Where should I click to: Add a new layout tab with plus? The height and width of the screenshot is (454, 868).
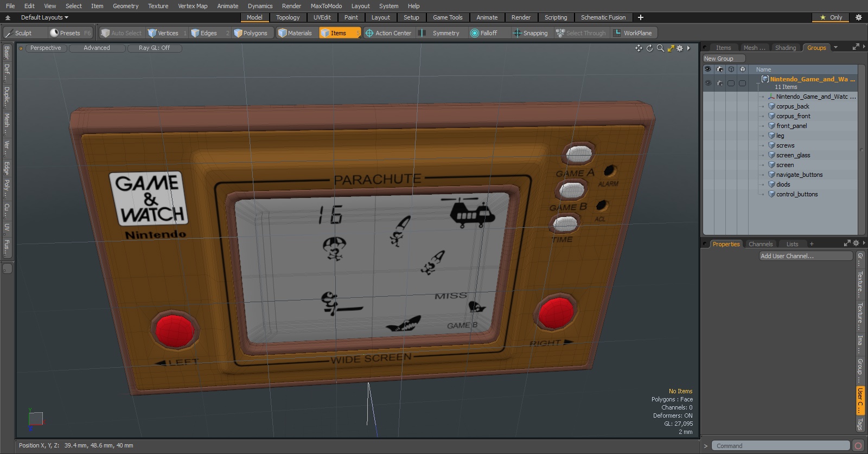tap(640, 17)
